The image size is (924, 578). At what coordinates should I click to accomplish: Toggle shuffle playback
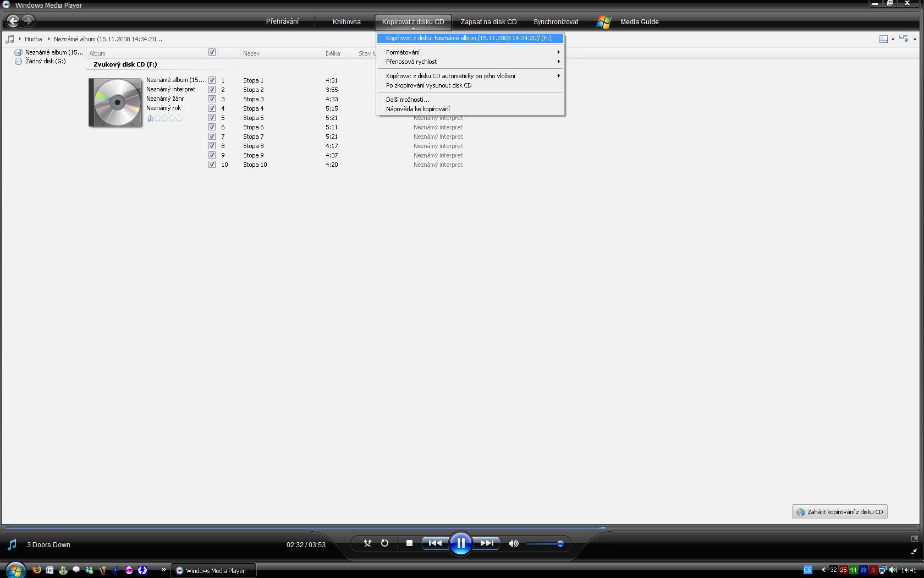[367, 543]
